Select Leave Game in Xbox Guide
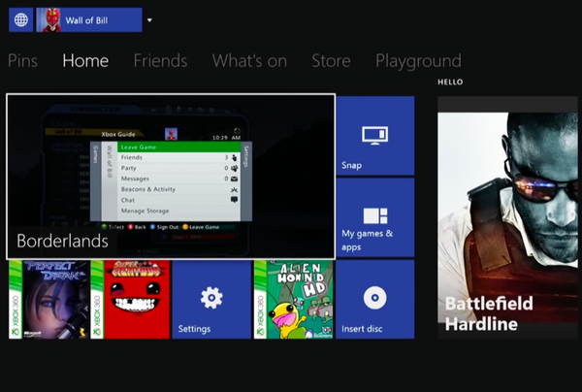The image size is (582, 392). point(178,147)
